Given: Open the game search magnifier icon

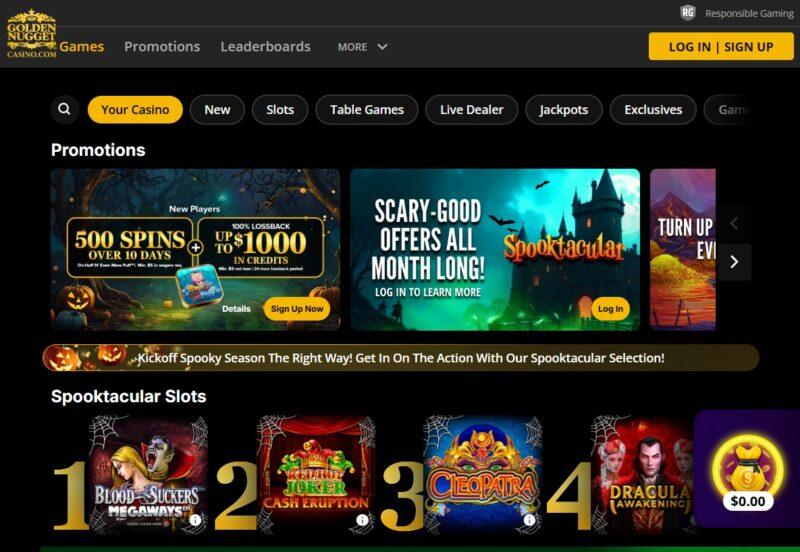Looking at the screenshot, I should click(x=64, y=109).
